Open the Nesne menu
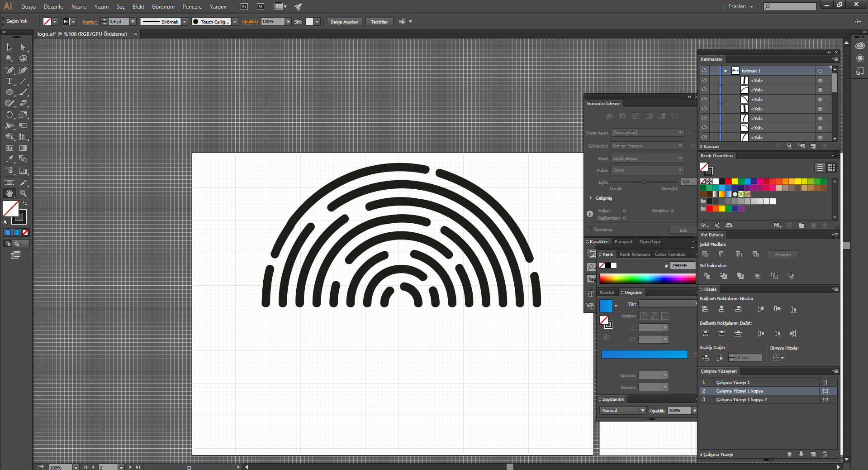This screenshot has height=470, width=868. point(79,7)
